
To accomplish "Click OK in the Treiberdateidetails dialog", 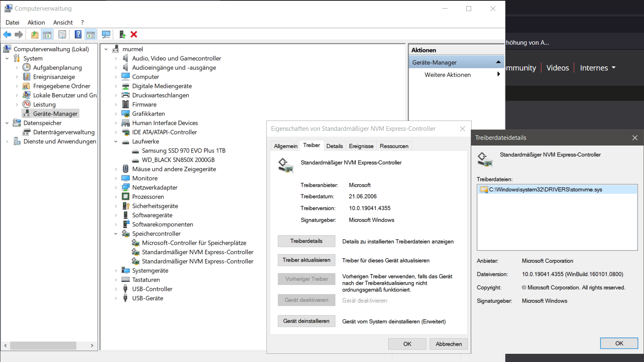I will tap(619, 343).
